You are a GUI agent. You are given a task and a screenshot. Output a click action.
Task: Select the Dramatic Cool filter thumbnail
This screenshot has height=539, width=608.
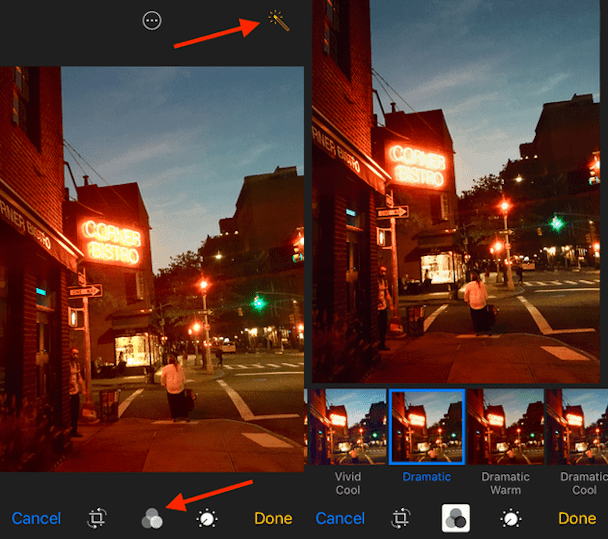[x=577, y=427]
